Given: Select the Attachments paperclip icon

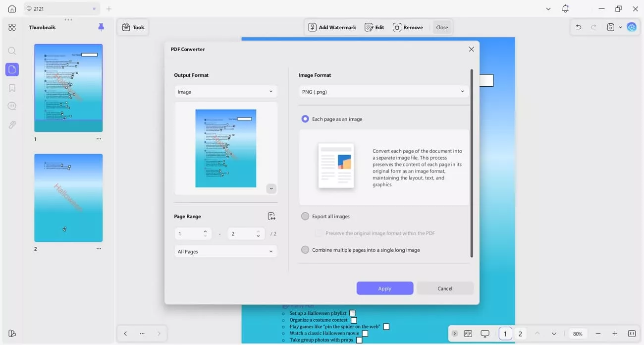Looking at the screenshot, I should pyautogui.click(x=12, y=124).
